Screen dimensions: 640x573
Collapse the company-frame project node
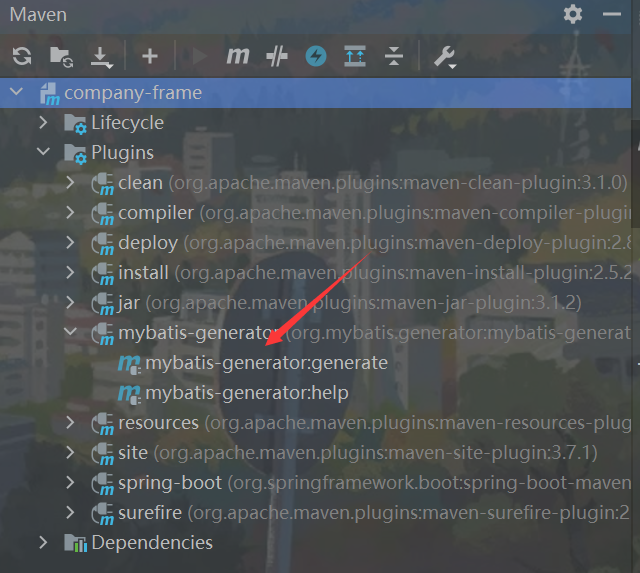click(16, 92)
